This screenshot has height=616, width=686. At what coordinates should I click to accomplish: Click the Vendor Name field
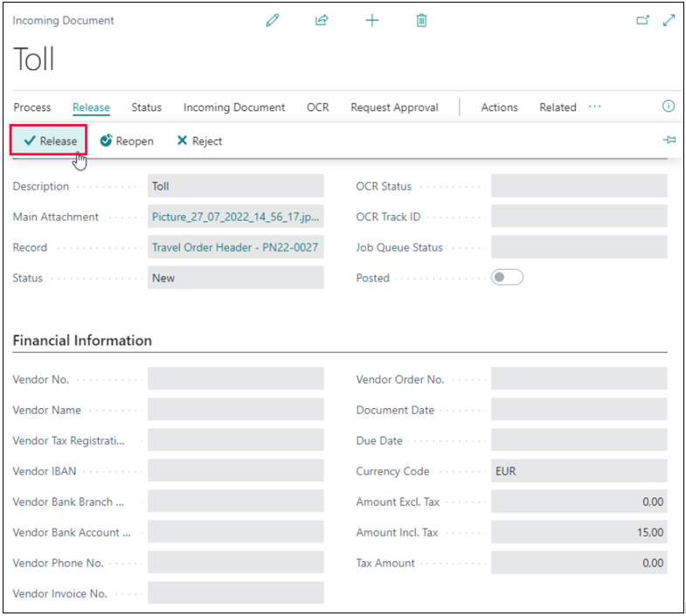point(235,410)
